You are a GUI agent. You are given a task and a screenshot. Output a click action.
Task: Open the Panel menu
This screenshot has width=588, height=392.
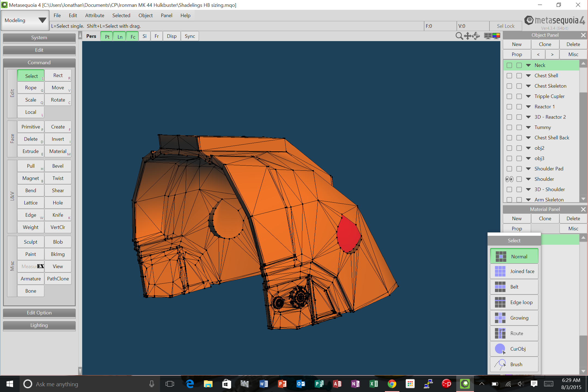click(166, 16)
